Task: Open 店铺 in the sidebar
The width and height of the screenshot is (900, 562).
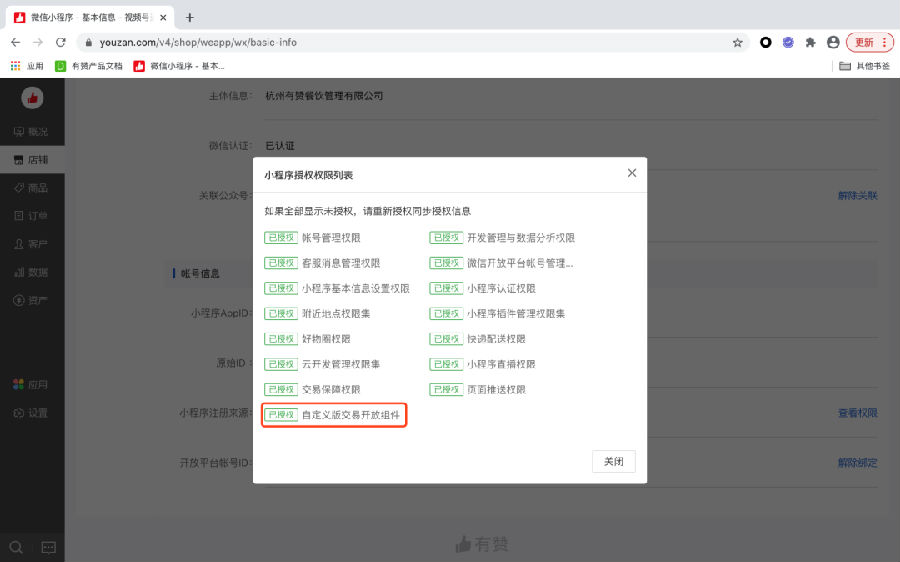Action: [32, 160]
